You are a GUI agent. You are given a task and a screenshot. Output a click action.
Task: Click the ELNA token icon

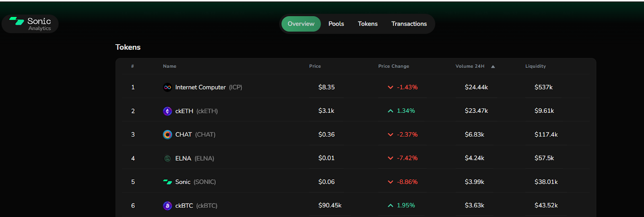[167, 158]
